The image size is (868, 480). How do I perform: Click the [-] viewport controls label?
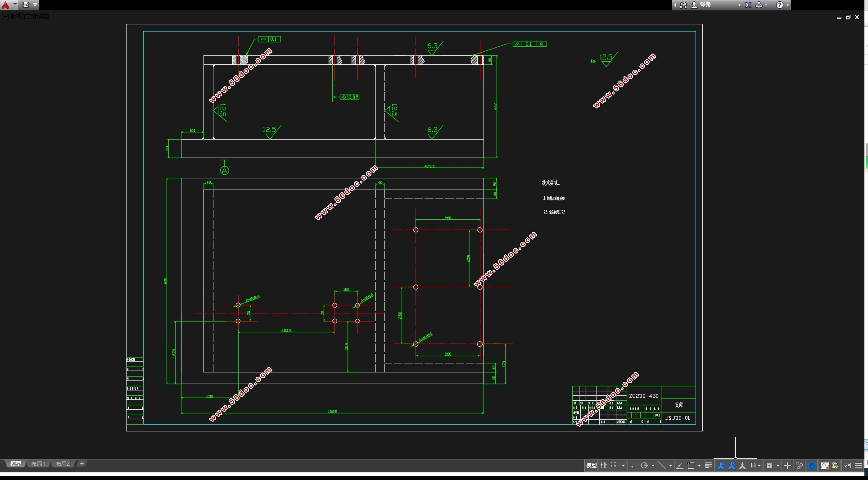(x=5, y=17)
